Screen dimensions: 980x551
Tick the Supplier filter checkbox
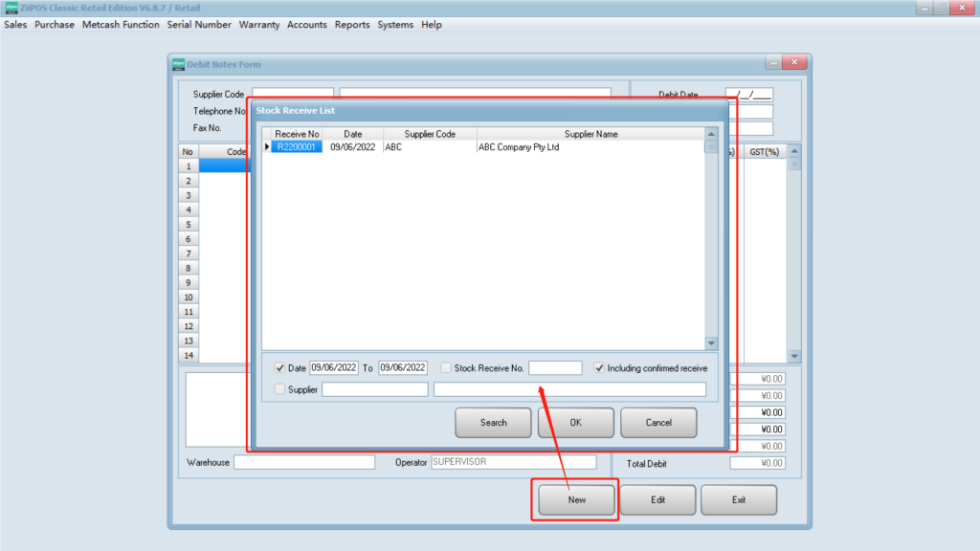tap(279, 389)
